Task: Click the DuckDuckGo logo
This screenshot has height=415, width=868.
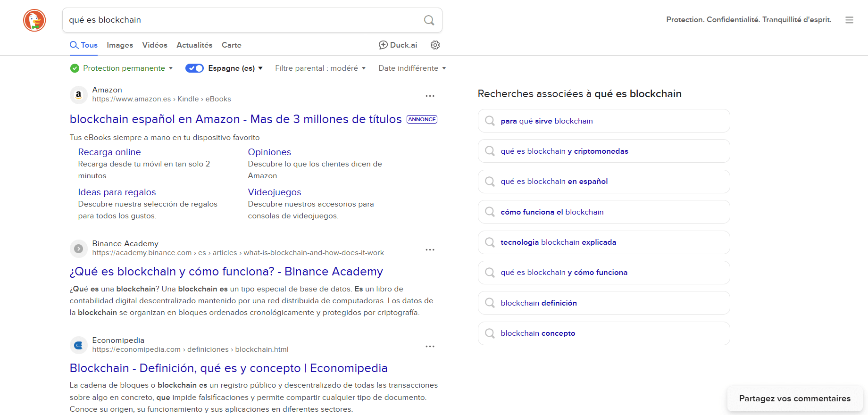Action: [x=34, y=20]
